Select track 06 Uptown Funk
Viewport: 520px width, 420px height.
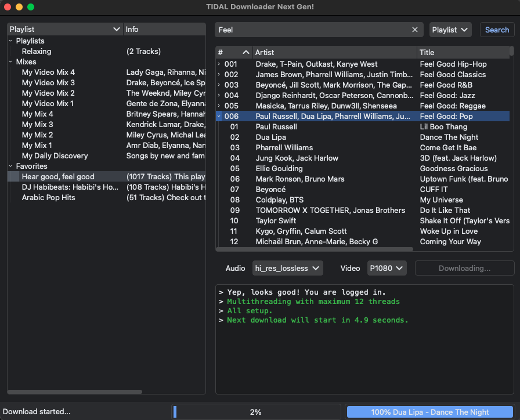(x=363, y=179)
